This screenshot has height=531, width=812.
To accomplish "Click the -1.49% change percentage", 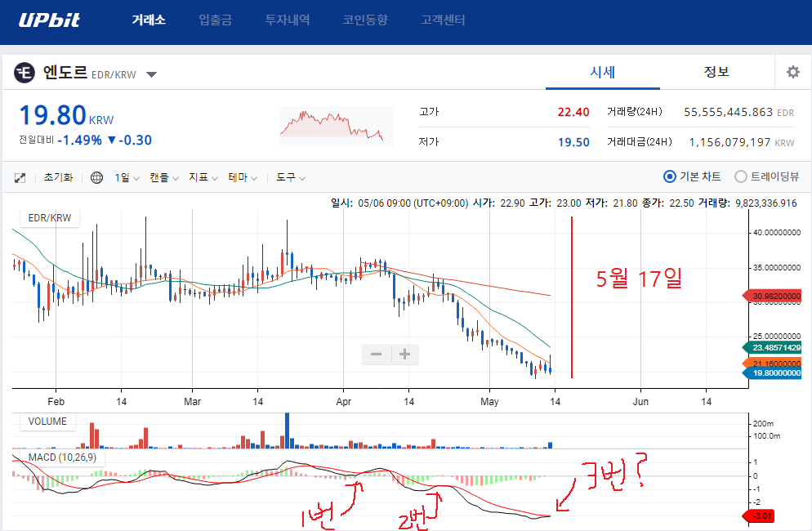I will coord(80,141).
